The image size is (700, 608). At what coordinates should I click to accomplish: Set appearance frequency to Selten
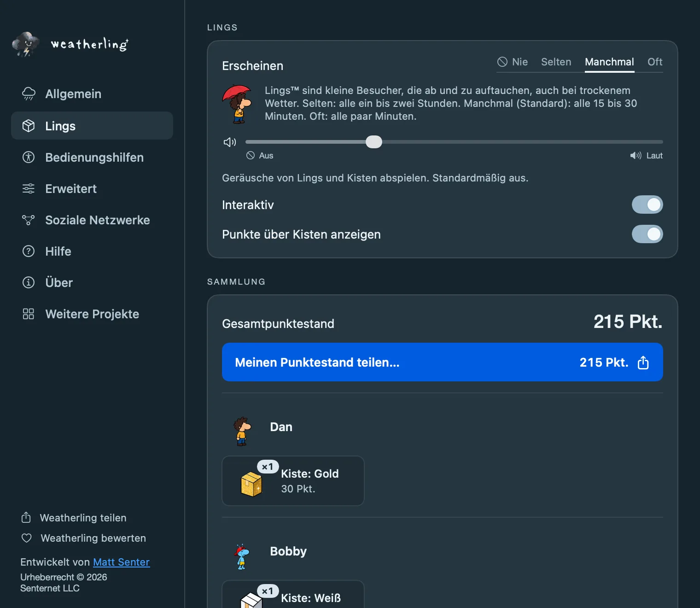point(556,62)
